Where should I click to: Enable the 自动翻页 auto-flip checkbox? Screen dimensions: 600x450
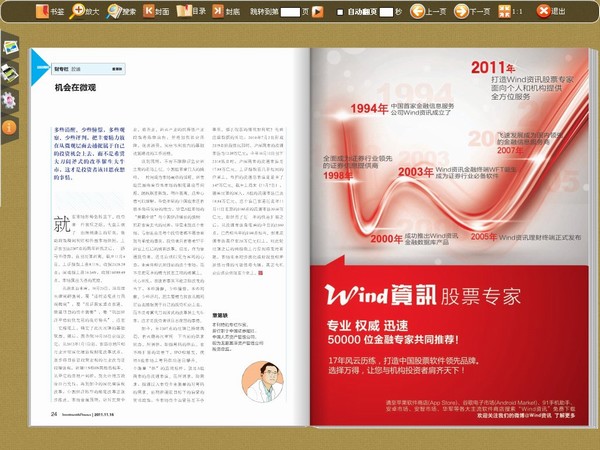[x=340, y=12]
